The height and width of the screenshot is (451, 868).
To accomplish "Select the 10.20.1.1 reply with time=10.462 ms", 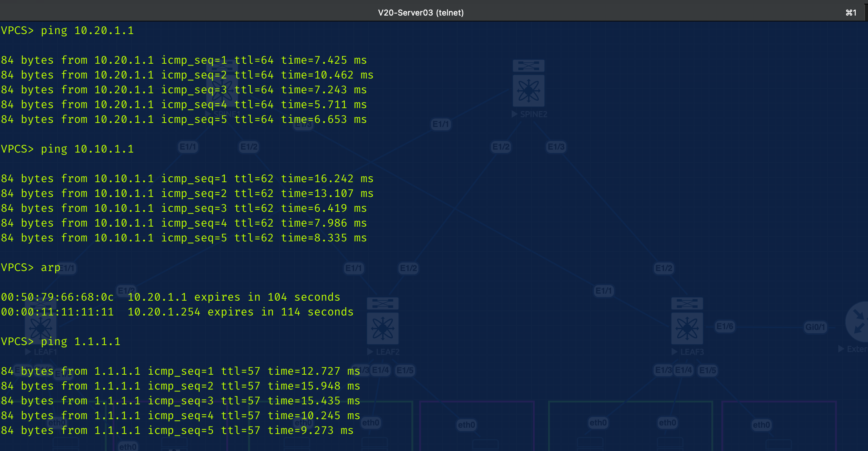I will coord(187,75).
